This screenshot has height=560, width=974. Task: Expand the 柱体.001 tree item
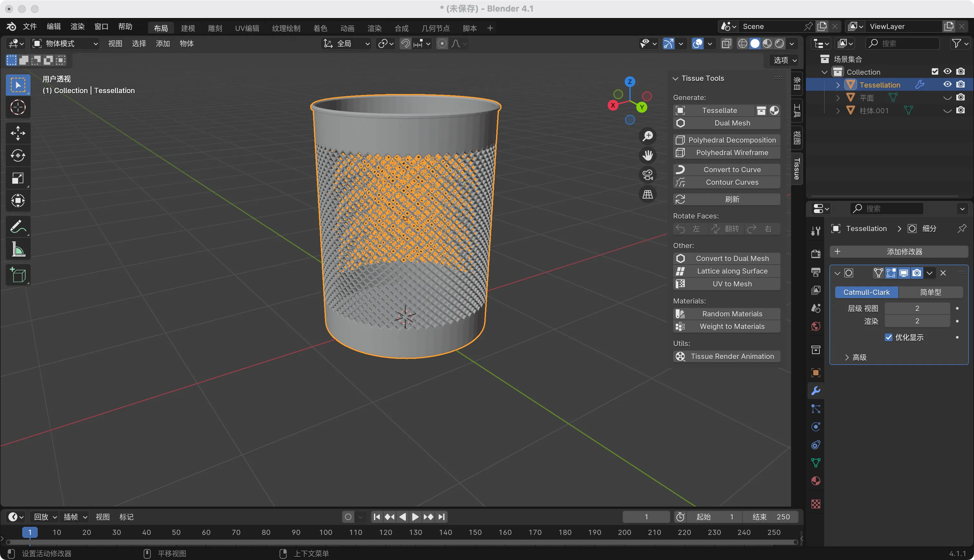pos(838,111)
